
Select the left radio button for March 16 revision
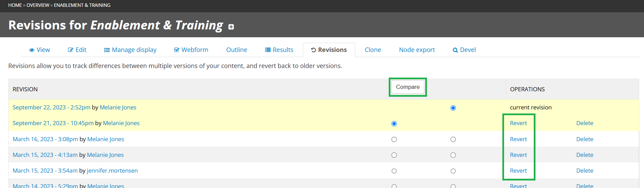pos(394,139)
